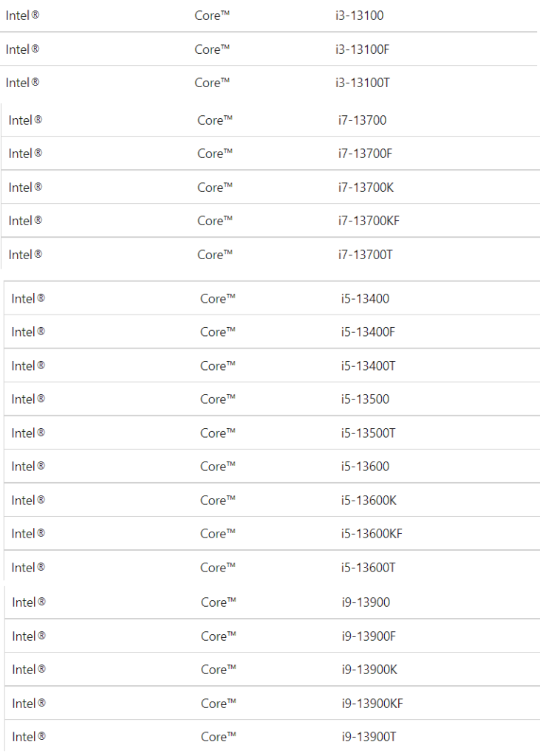
Task: Click the i5-13400F entry
Action: click(368, 331)
